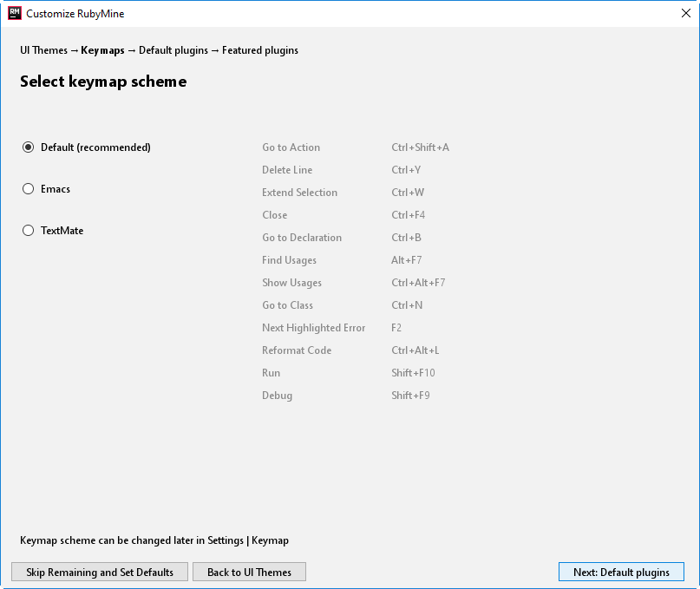
Task: Click the Reformat Code label
Action: (x=297, y=350)
